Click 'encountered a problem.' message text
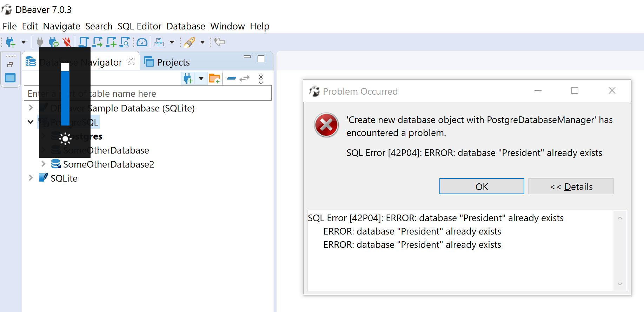 [396, 133]
